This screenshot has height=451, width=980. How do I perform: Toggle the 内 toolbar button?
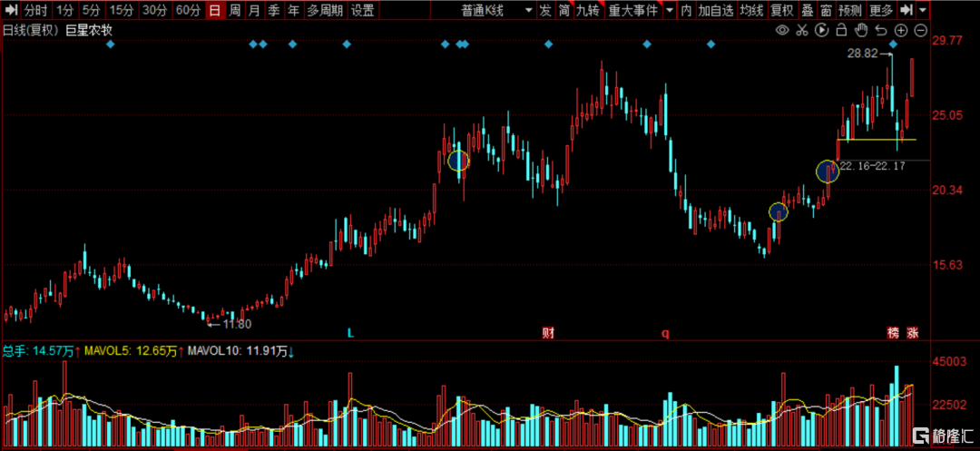687,10
